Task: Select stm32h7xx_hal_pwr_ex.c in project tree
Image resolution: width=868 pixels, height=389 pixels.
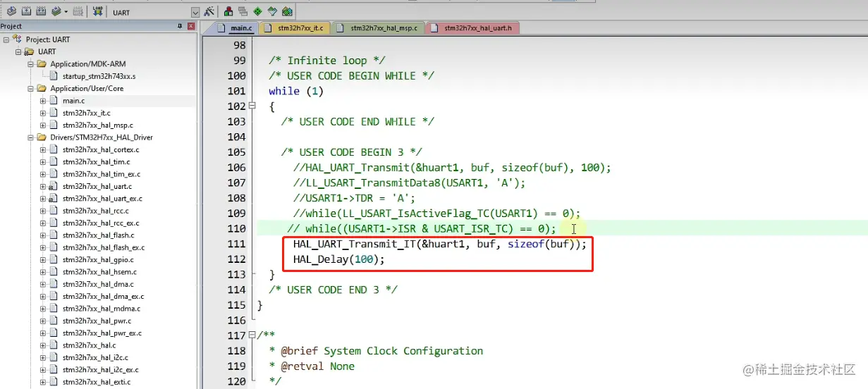Action: click(x=102, y=333)
